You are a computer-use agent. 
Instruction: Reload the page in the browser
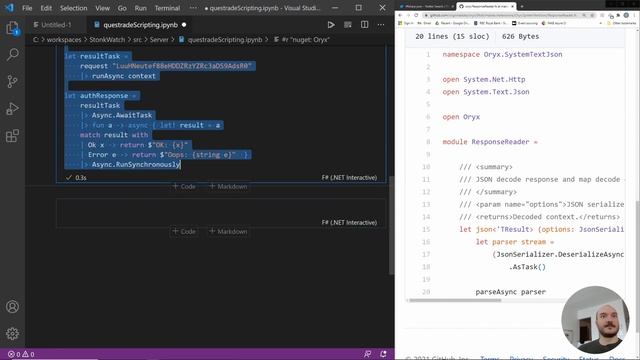[416, 15]
